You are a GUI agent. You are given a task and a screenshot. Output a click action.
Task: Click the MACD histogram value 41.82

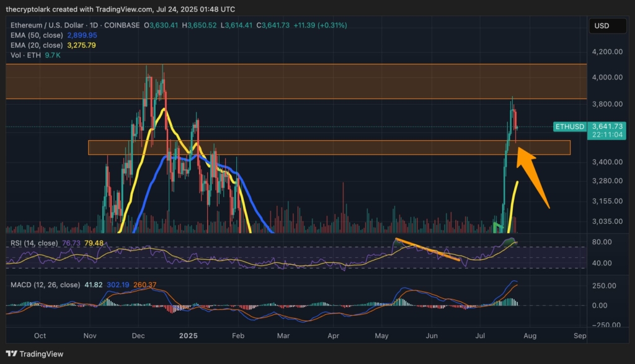point(93,285)
